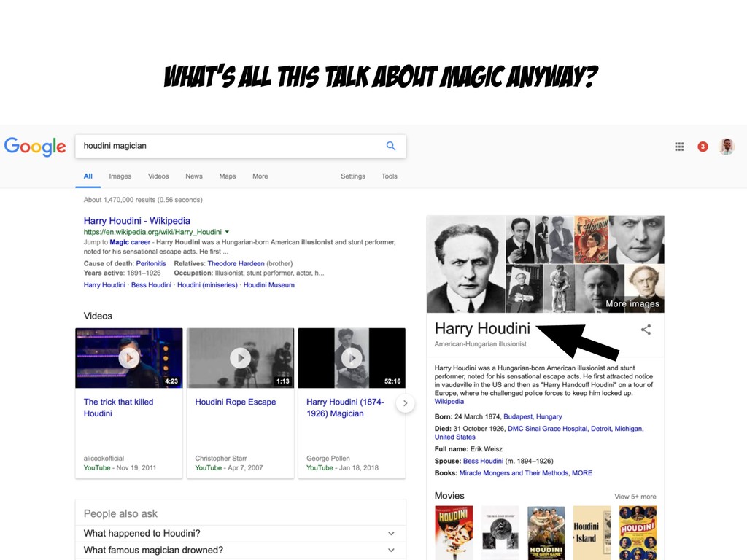Open search Tools

[x=390, y=176]
